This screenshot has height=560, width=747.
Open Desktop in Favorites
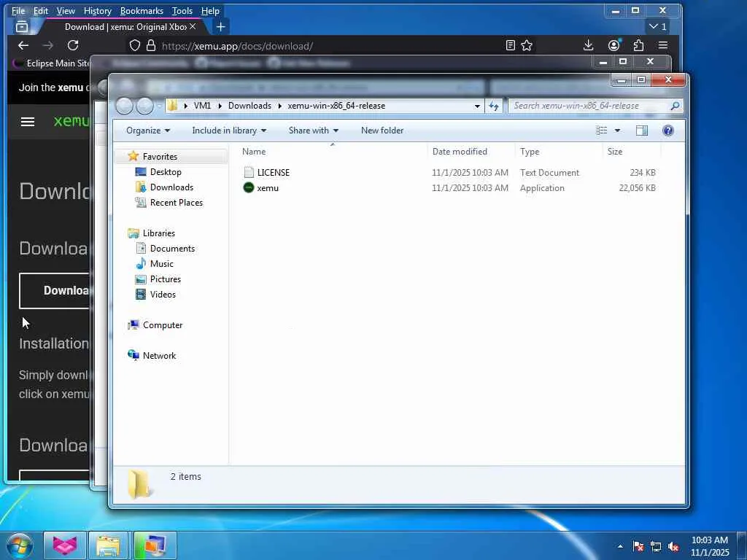(166, 172)
